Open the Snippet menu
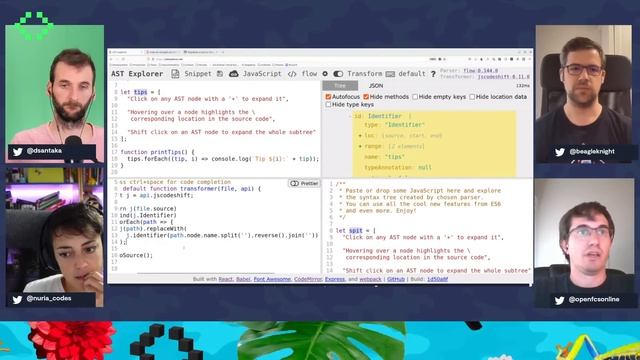This screenshot has width=640, height=360. [198, 74]
